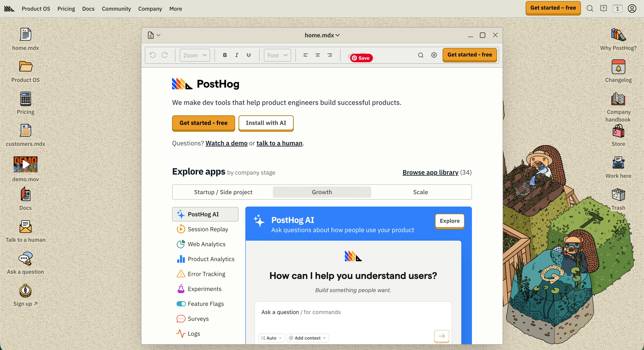Open the Zoom dropdown
The height and width of the screenshot is (350, 644).
(x=195, y=55)
